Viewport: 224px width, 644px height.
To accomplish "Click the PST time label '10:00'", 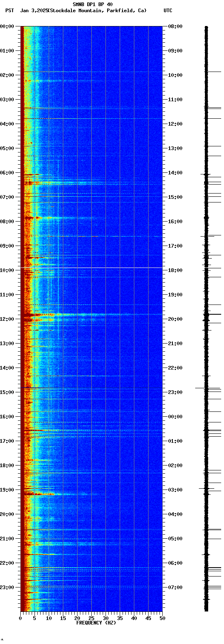I will (x=7, y=270).
